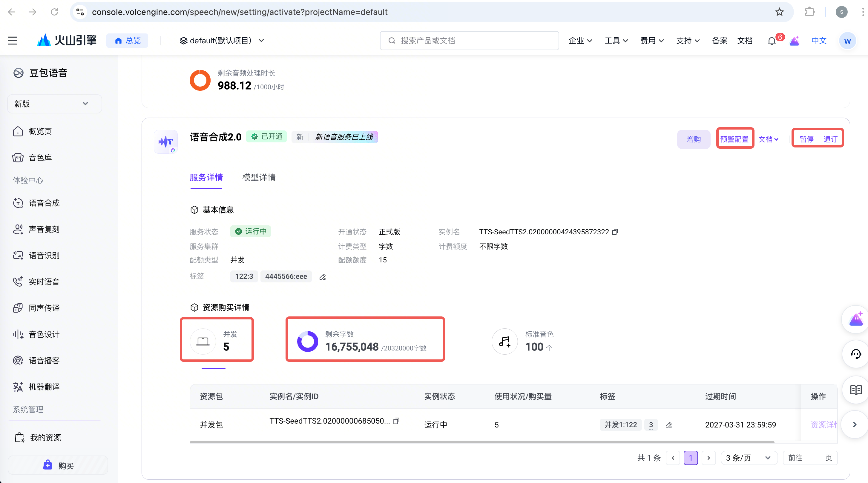Click the 语音合成2.0 service icon
The width and height of the screenshot is (868, 483).
pyautogui.click(x=166, y=142)
